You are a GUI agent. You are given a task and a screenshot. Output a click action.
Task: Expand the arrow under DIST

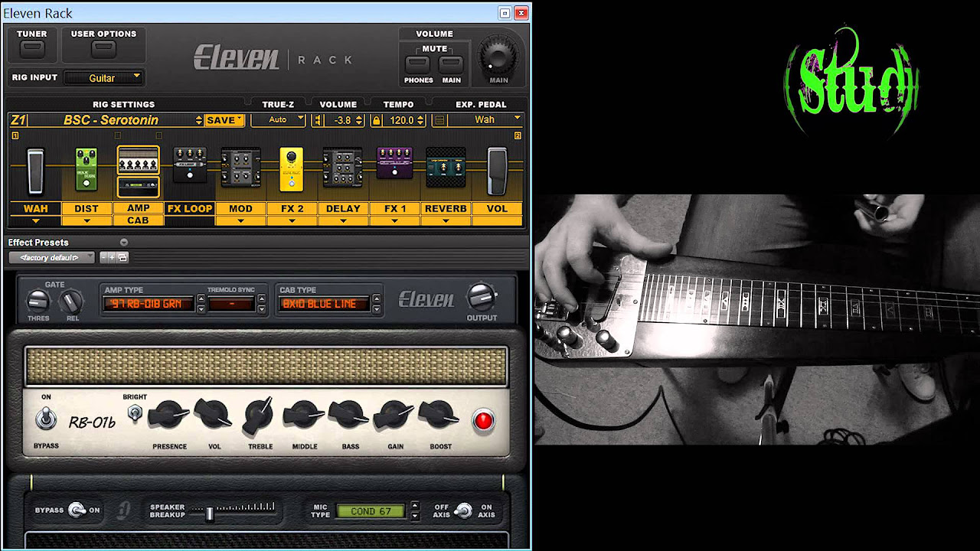pos(87,221)
